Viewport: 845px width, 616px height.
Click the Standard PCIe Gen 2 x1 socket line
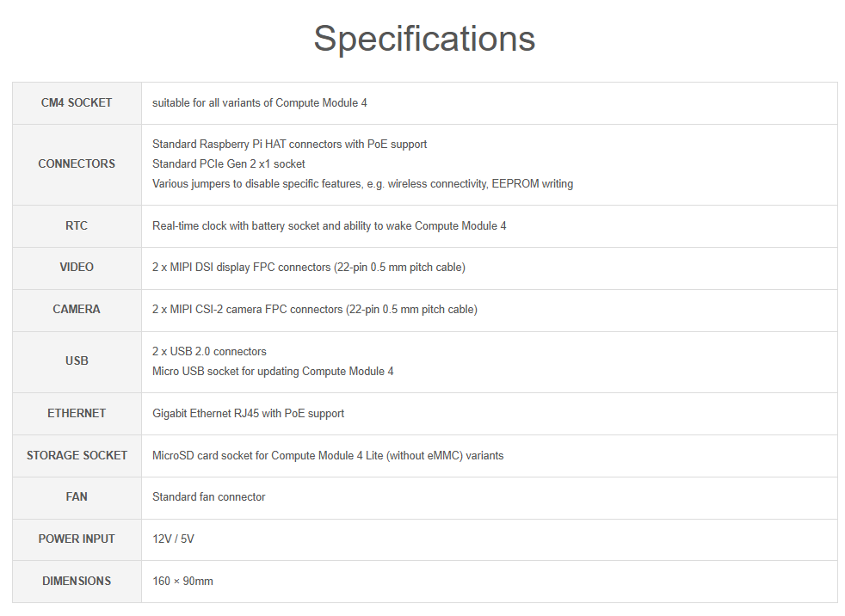click(229, 163)
